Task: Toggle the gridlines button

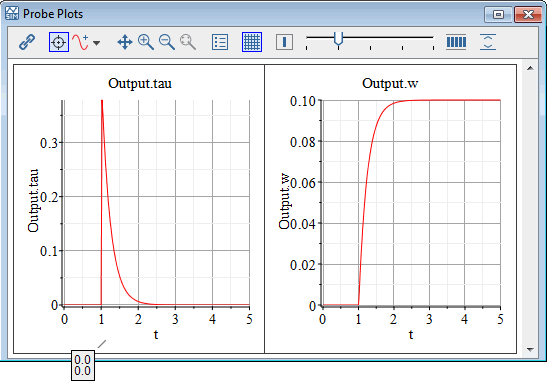Action: 252,42
